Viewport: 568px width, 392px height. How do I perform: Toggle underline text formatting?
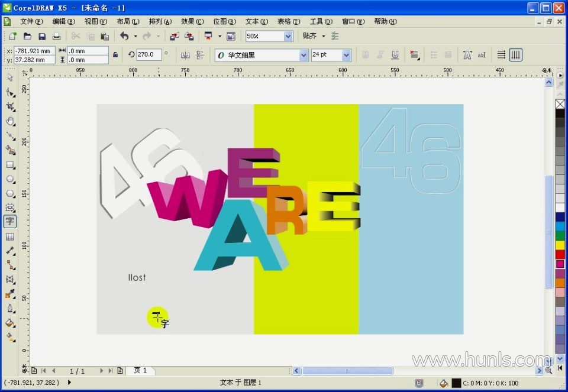[x=395, y=55]
